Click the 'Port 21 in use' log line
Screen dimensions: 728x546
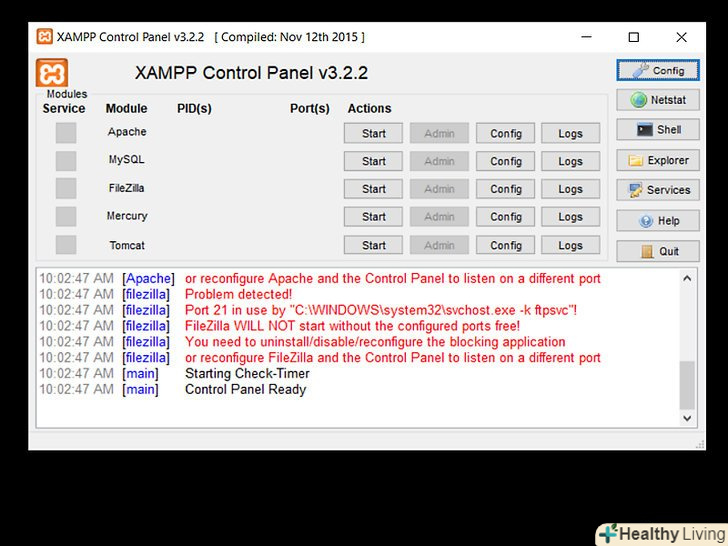pyautogui.click(x=381, y=310)
